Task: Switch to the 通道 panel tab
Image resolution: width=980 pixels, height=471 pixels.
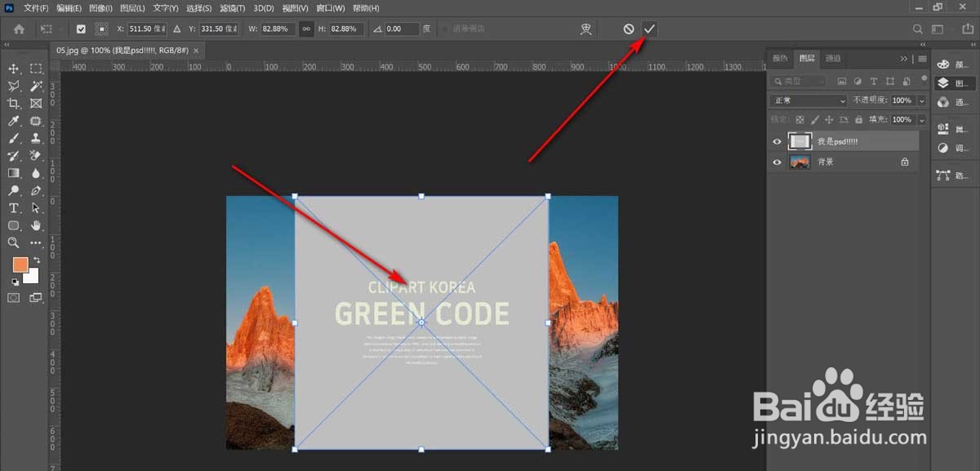Action: tap(832, 58)
